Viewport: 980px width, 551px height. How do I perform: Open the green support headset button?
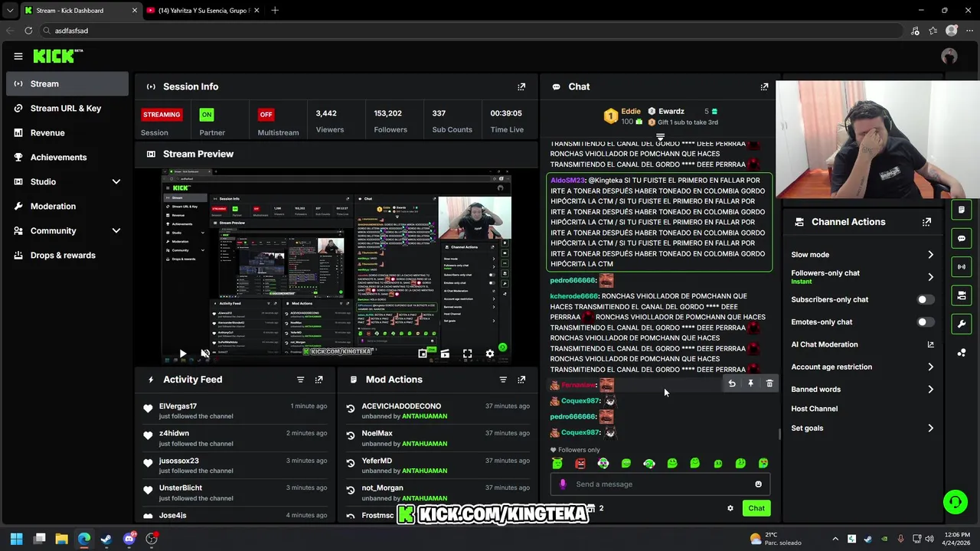click(x=955, y=502)
